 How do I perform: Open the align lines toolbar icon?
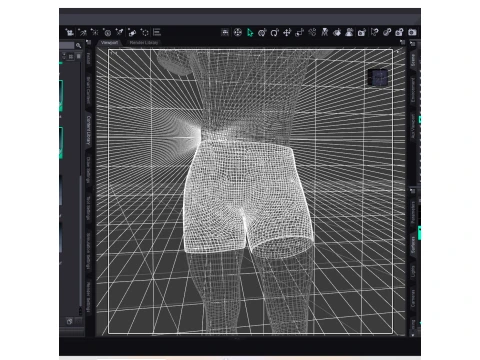[157, 32]
